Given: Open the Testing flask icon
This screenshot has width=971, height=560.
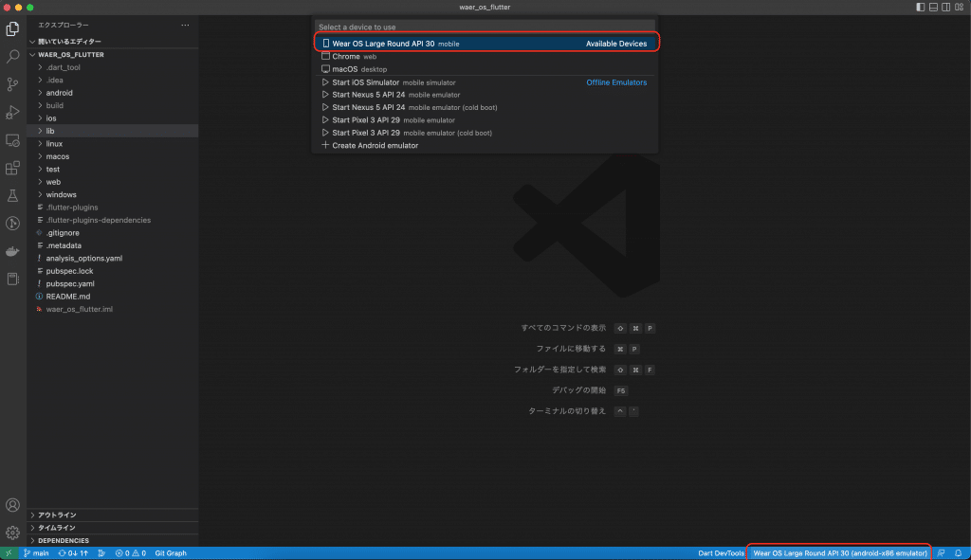Looking at the screenshot, I should pos(12,195).
